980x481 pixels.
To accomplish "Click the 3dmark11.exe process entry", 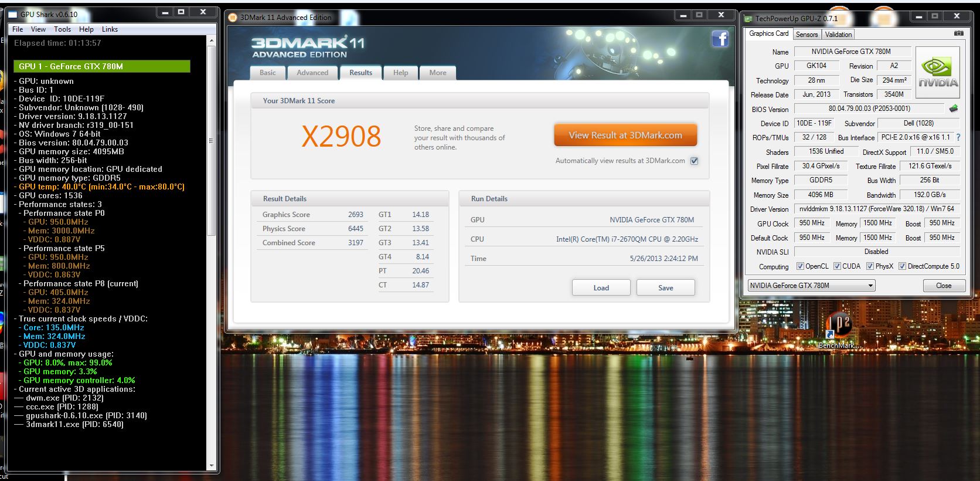I will (x=69, y=424).
